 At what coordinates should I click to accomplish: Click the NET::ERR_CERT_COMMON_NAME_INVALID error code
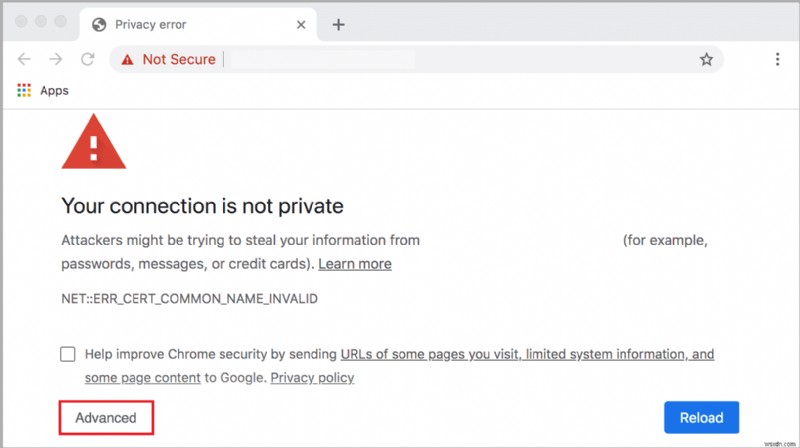190,298
